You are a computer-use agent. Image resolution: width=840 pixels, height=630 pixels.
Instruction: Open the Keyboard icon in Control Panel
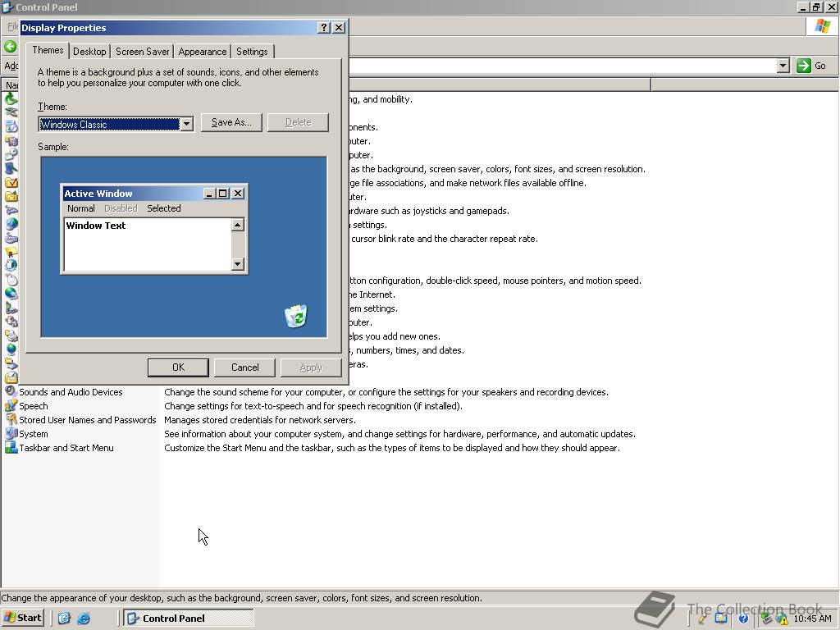click(x=11, y=239)
